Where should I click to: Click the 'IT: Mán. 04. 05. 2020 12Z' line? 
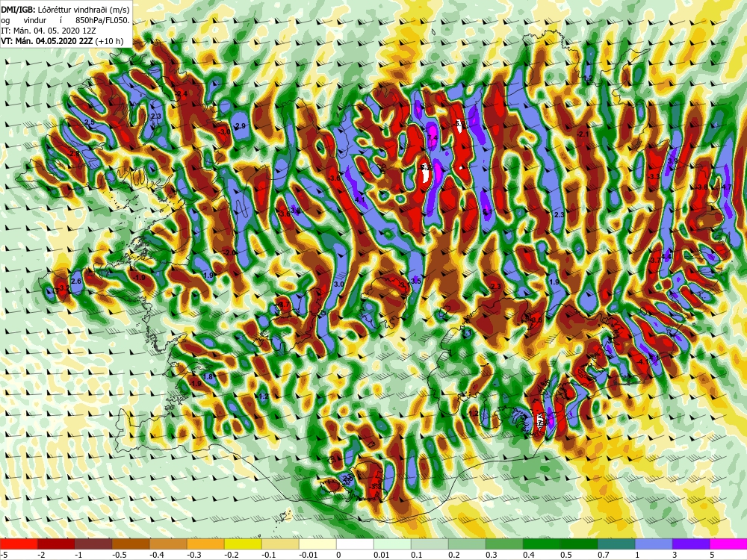pos(49,31)
